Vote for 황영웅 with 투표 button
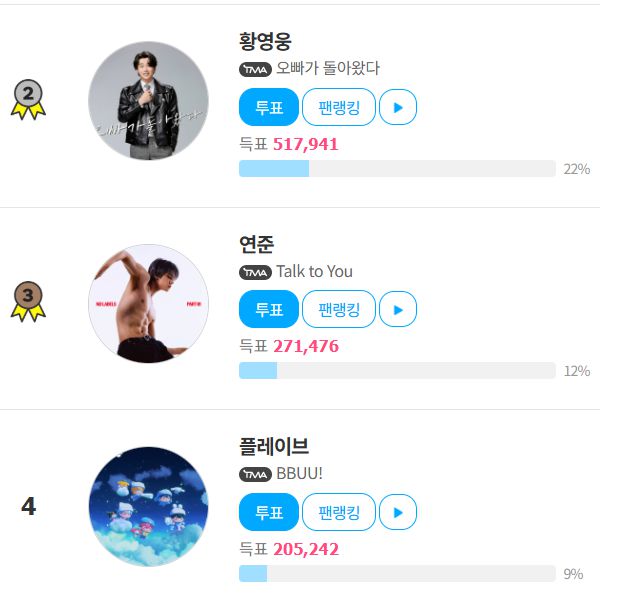The image size is (635, 608). click(268, 108)
